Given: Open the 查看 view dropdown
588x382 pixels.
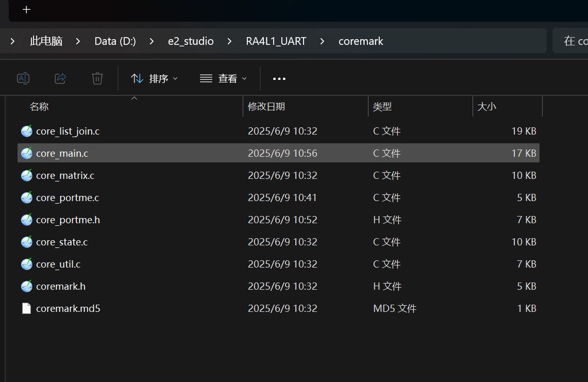Looking at the screenshot, I should [x=223, y=78].
